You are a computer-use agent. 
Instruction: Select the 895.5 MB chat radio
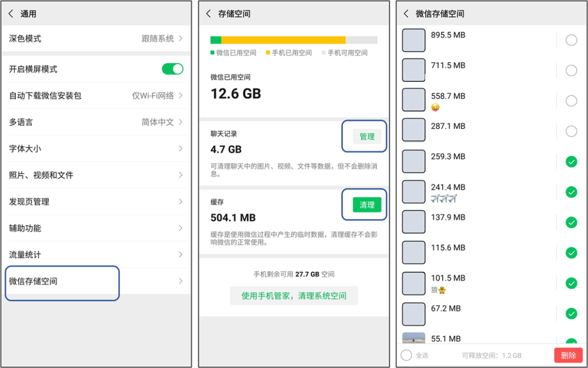coord(571,40)
